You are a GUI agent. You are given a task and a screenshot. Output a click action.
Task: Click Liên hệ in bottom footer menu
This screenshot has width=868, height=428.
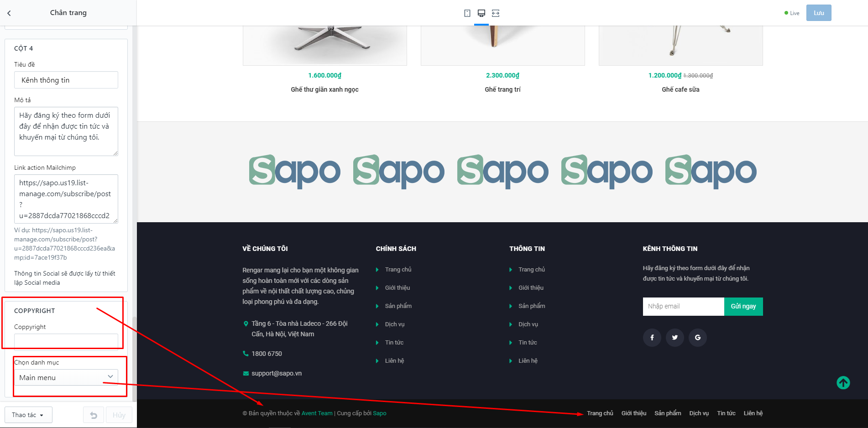753,413
